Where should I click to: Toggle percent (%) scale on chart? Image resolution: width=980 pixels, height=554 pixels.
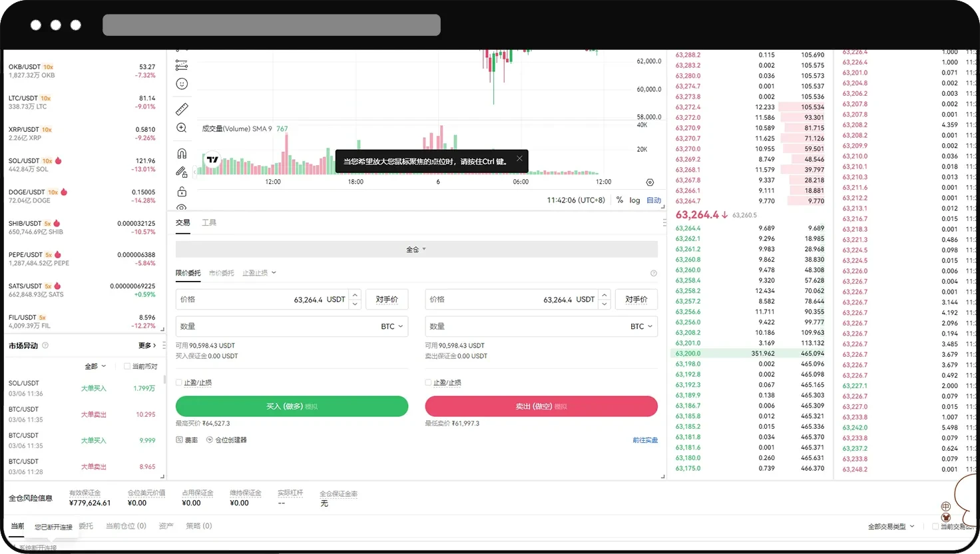click(620, 200)
